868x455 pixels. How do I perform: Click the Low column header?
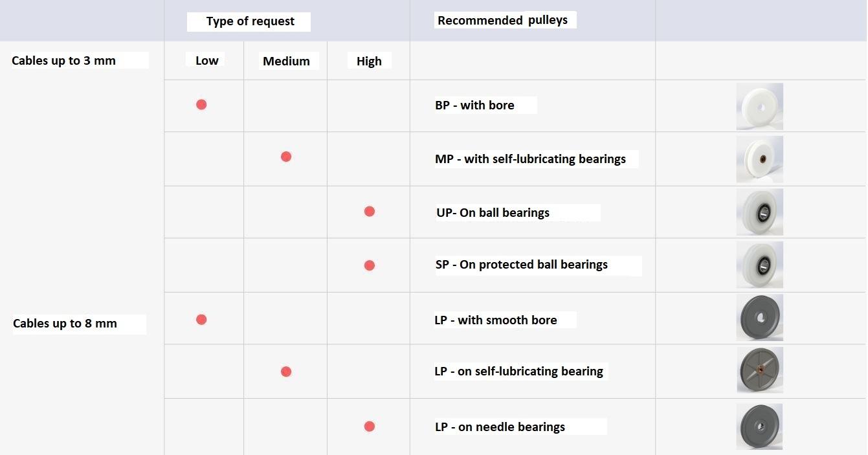click(x=207, y=60)
